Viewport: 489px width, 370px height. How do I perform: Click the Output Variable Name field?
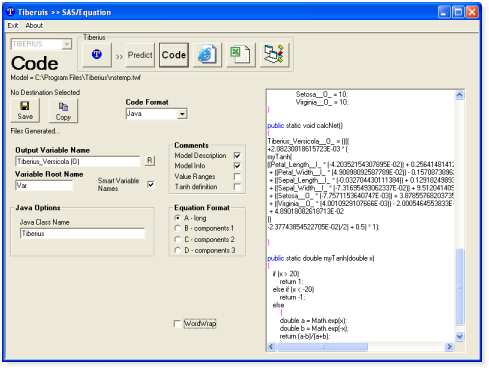78,161
